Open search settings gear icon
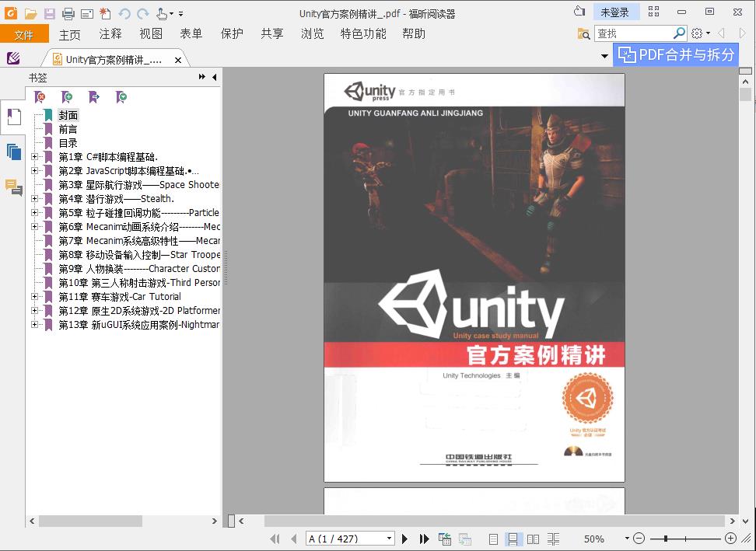 point(697,33)
